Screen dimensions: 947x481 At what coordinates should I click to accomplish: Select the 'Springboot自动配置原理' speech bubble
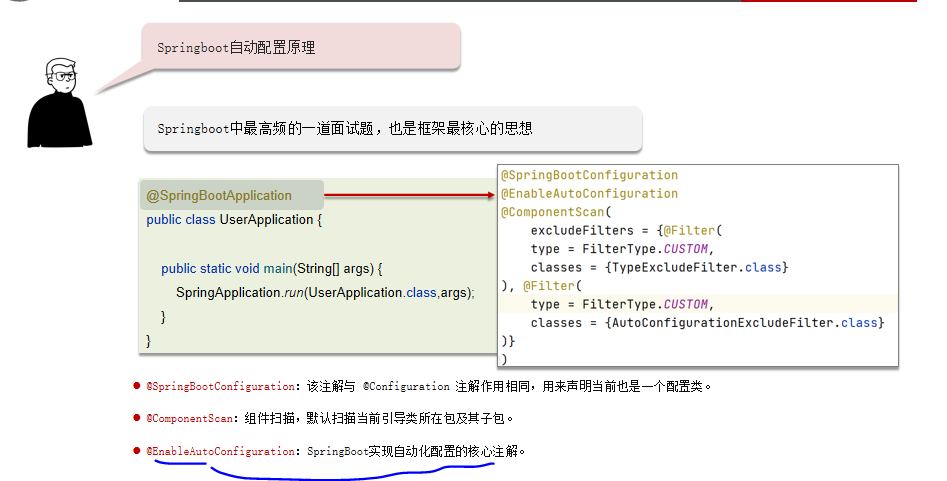coord(301,47)
